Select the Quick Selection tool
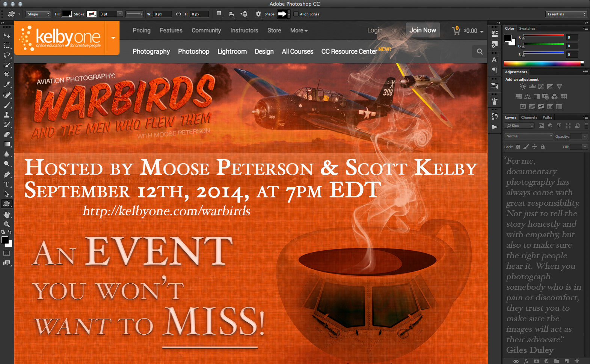590x364 pixels. pyautogui.click(x=7, y=65)
